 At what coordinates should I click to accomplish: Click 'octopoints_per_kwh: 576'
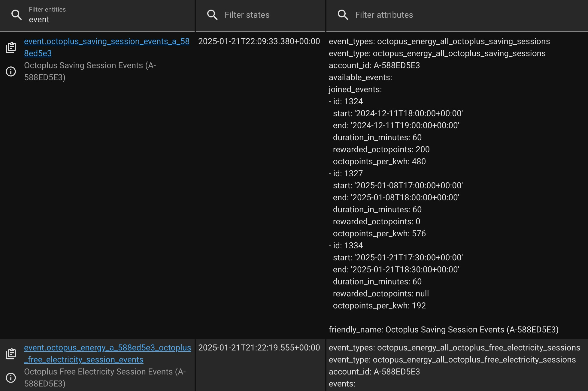(x=379, y=234)
